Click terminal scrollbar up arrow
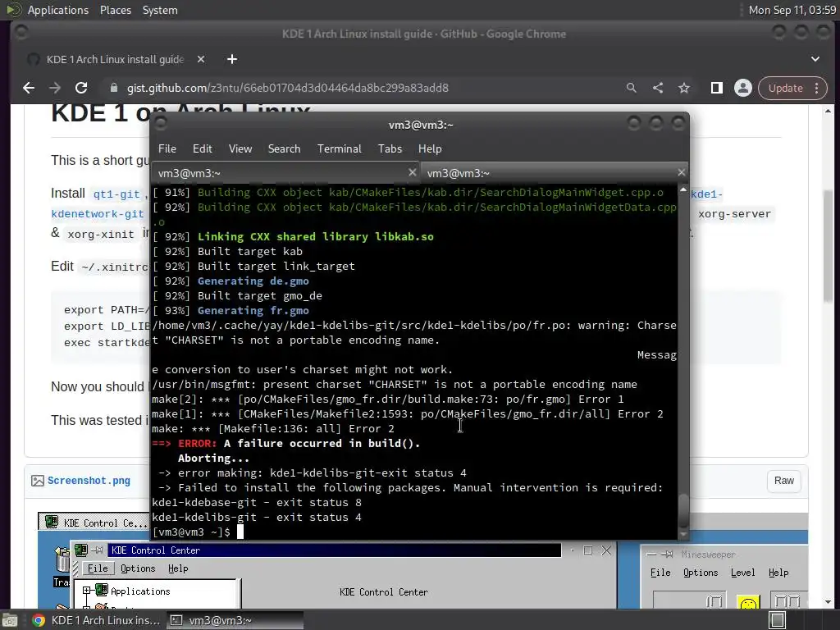 [x=683, y=190]
